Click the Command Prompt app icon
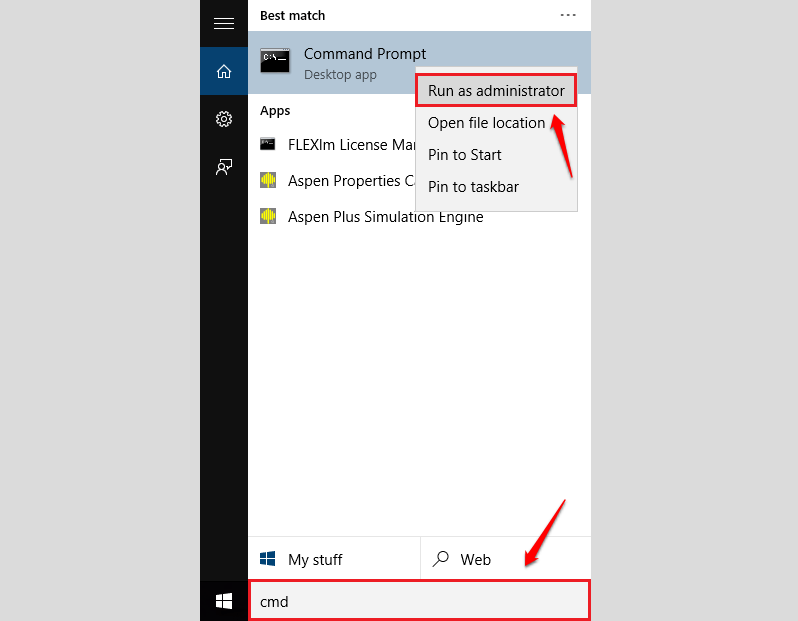The height and width of the screenshot is (621, 798). click(x=275, y=61)
